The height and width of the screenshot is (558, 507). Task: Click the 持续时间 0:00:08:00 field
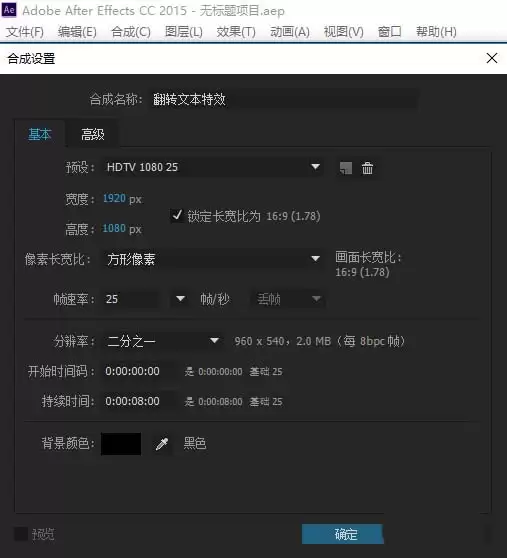click(137, 401)
